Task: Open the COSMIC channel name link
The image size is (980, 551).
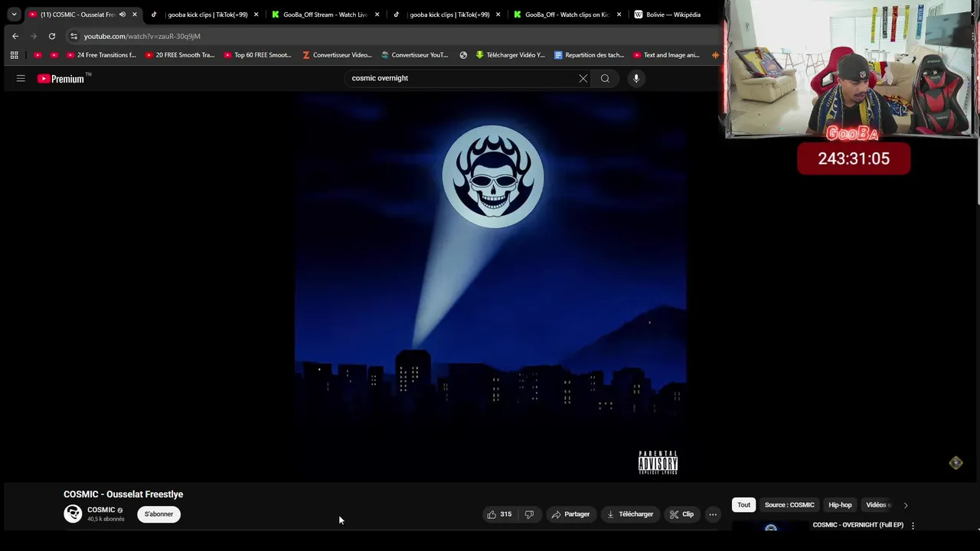Action: (x=101, y=510)
